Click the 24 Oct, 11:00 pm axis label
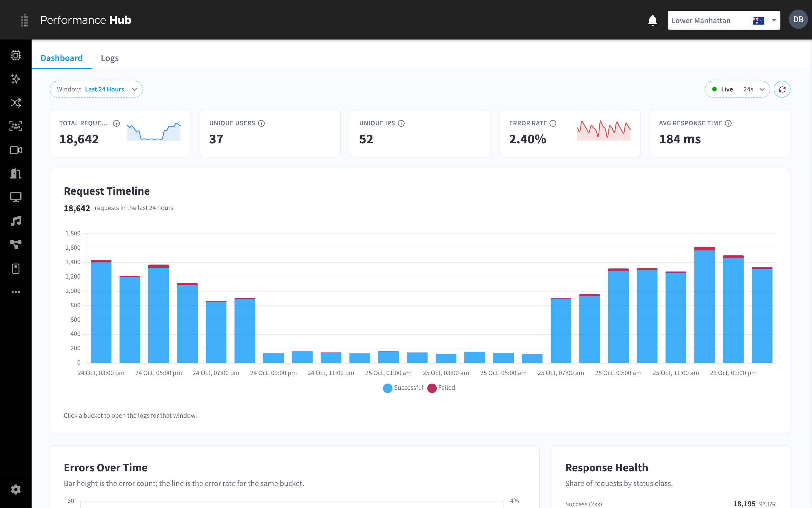This screenshot has width=812, height=508. [331, 373]
